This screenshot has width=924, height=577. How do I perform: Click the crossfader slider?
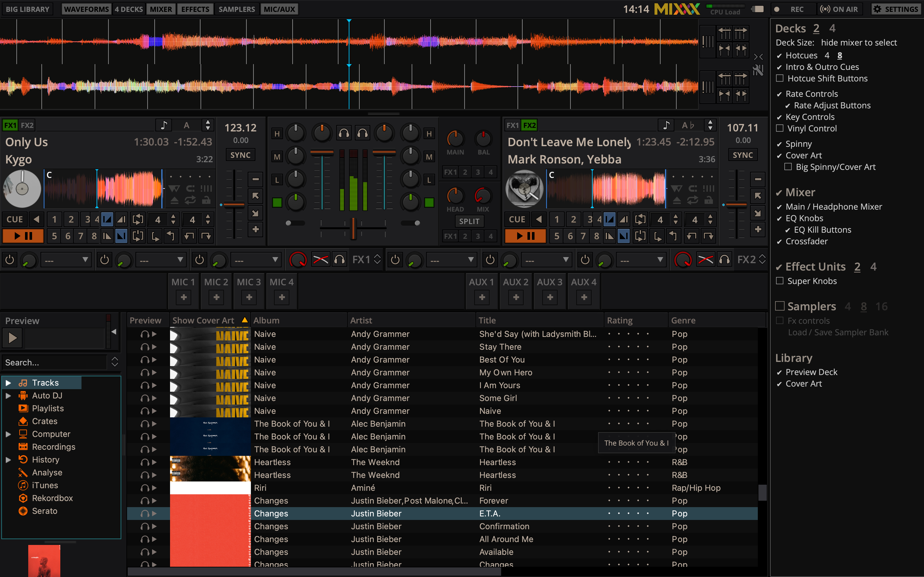coord(353,228)
